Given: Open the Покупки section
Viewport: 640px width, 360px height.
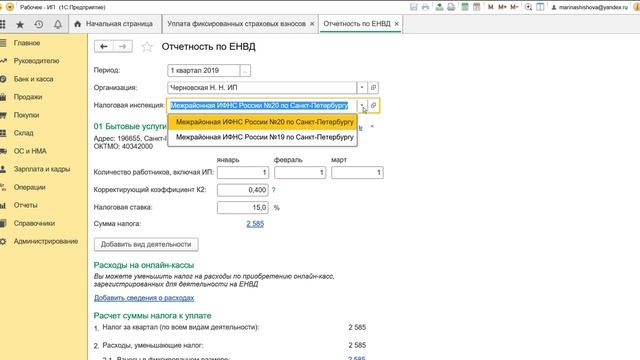Looking at the screenshot, I should pyautogui.click(x=27, y=115).
